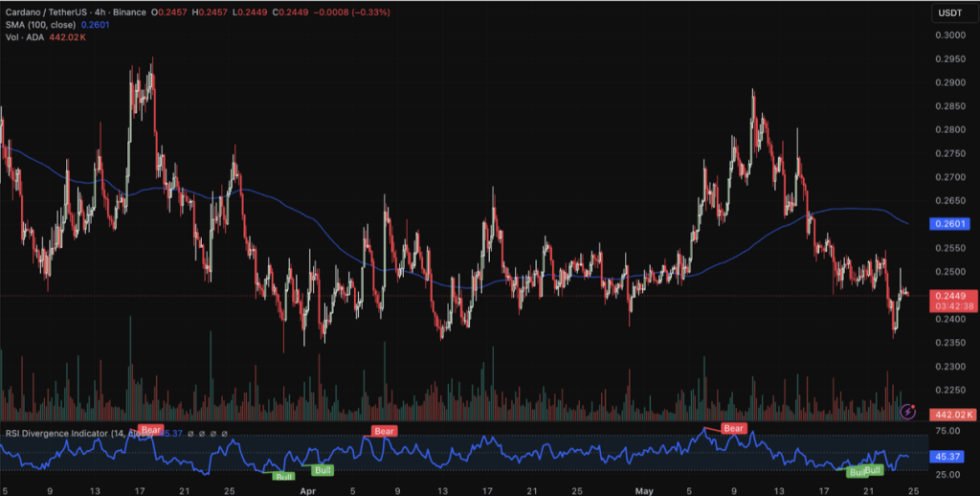Image resolution: width=980 pixels, height=496 pixels.
Task: Click the 0.2300 price scale label
Action: (x=949, y=367)
